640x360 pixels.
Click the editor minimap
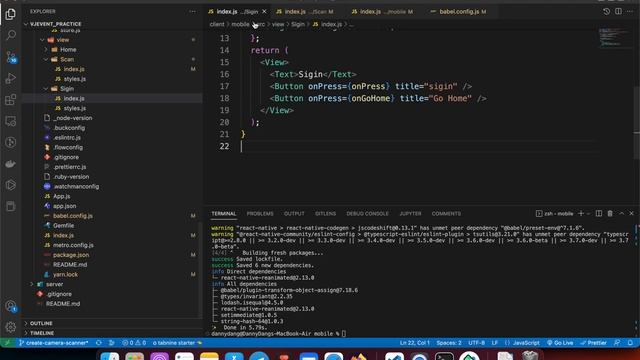coord(614,37)
